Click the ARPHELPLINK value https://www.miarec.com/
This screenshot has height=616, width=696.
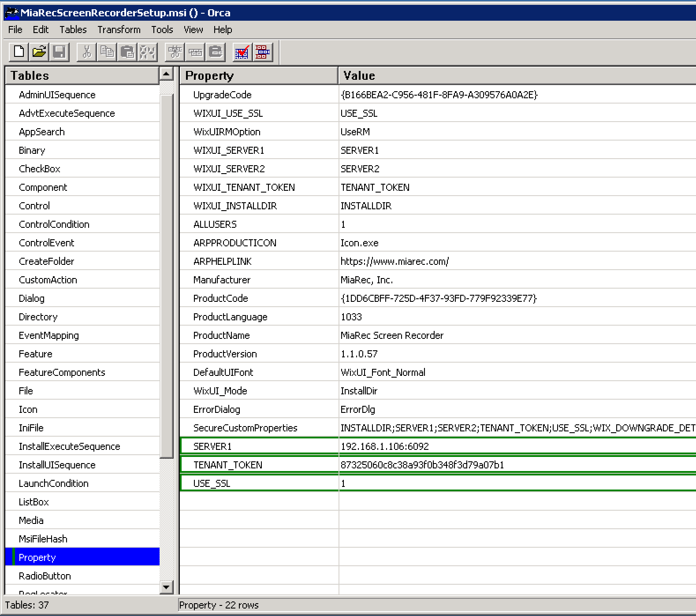[395, 261]
